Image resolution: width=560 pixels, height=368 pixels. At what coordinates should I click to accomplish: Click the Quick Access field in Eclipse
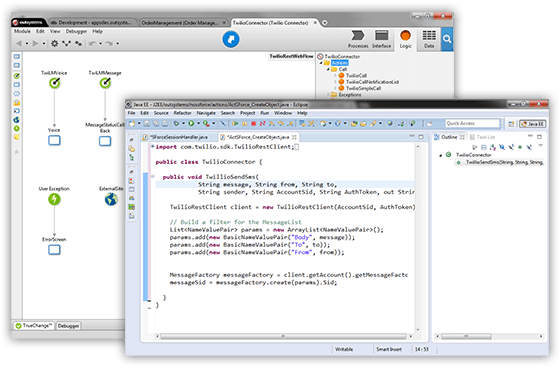(472, 123)
